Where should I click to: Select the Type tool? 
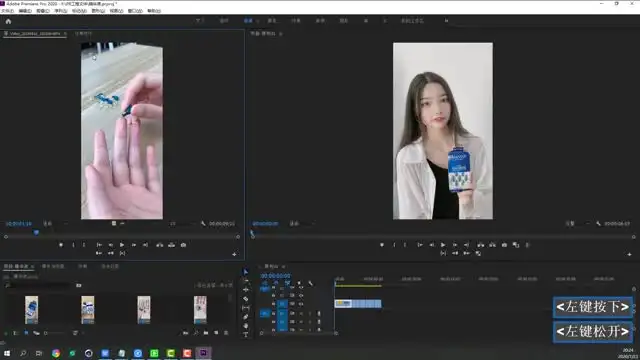point(245,335)
